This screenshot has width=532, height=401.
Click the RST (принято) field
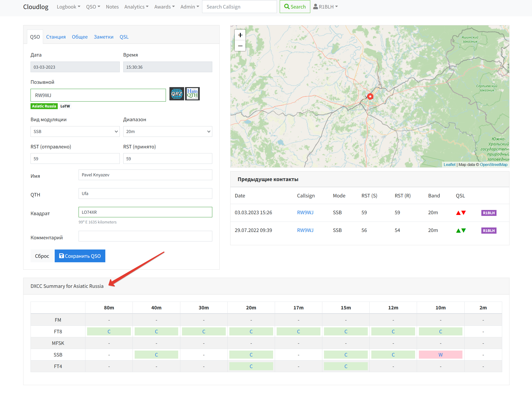[x=168, y=159]
